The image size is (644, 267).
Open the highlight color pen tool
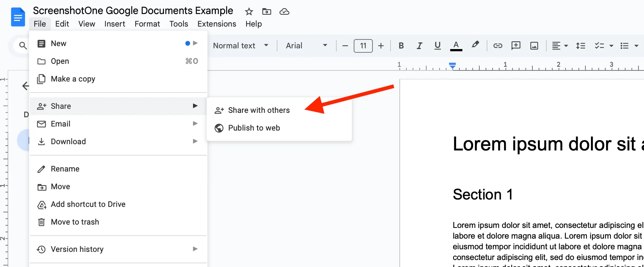coord(475,45)
